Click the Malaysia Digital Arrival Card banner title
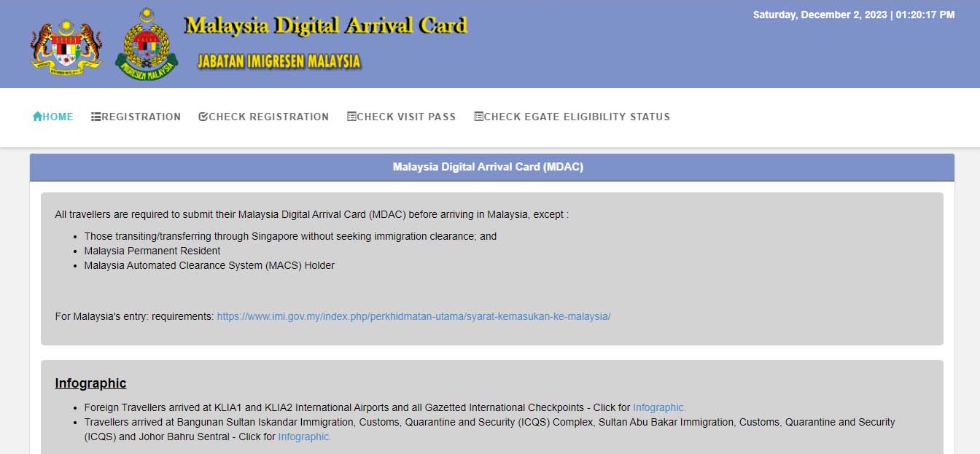The width and height of the screenshot is (980, 454). click(x=325, y=26)
